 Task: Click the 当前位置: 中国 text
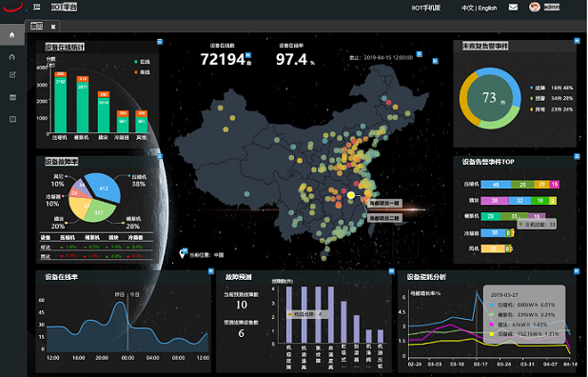coord(206,255)
